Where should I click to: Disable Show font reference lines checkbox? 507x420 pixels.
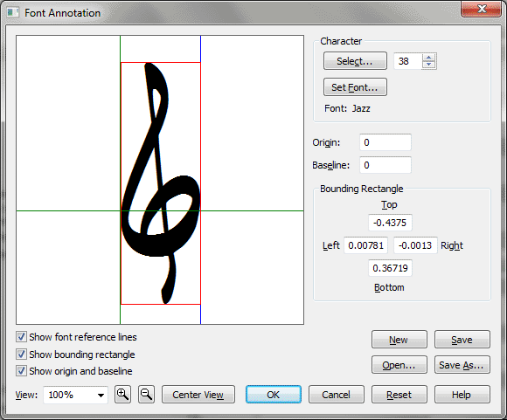(21, 337)
